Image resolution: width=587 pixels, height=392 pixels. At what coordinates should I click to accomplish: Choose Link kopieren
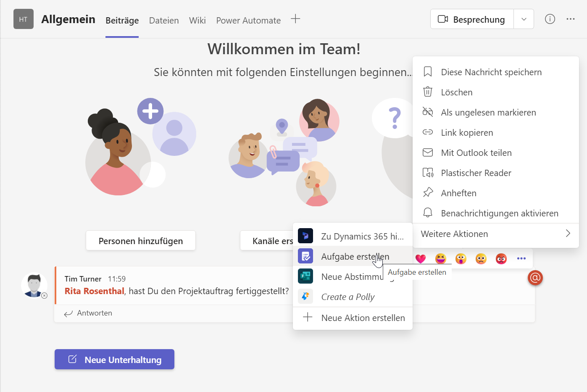tap(496, 132)
